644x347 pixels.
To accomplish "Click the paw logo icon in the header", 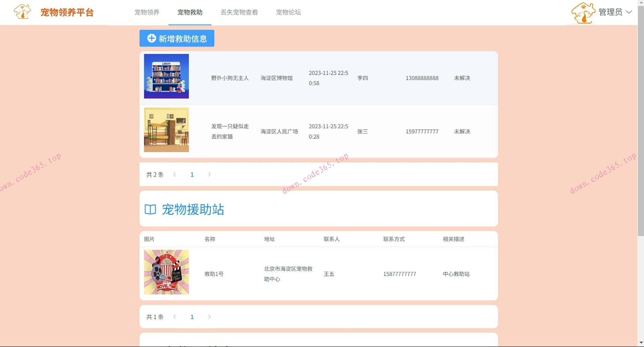I will point(21,12).
